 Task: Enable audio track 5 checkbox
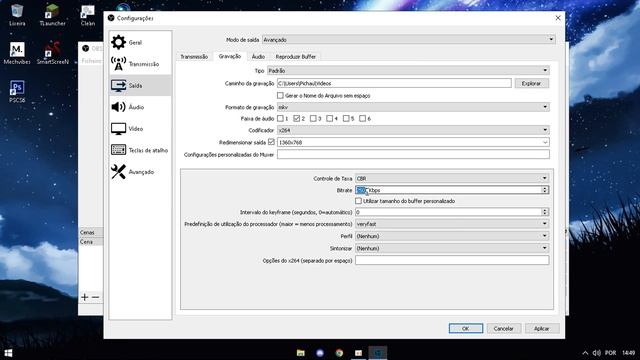346,118
